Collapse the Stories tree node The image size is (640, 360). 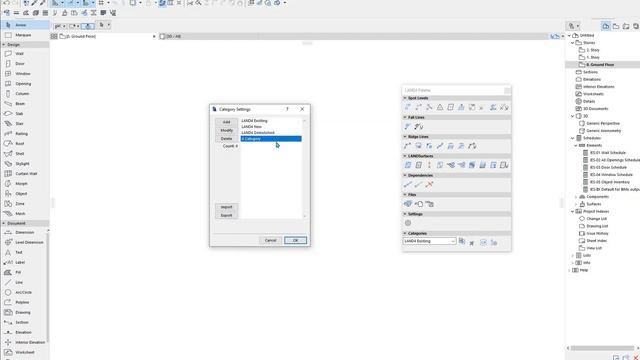click(573, 43)
